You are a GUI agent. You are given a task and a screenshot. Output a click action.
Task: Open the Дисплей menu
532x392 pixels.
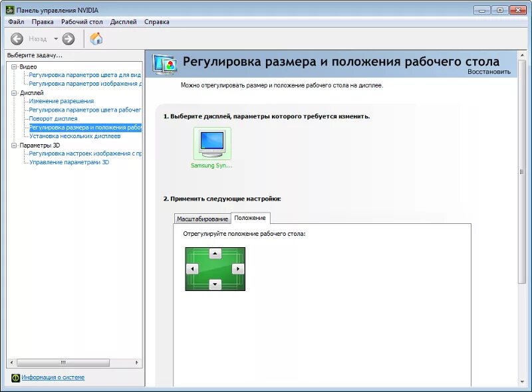124,22
